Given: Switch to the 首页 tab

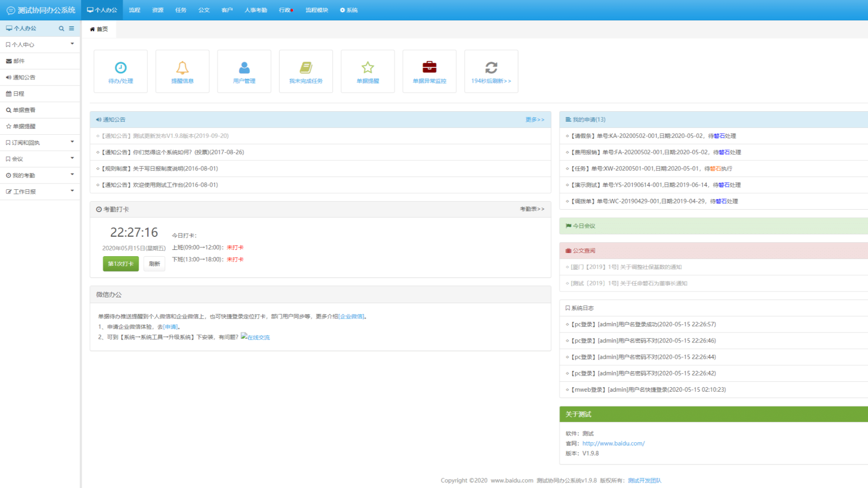Looking at the screenshot, I should pos(99,29).
